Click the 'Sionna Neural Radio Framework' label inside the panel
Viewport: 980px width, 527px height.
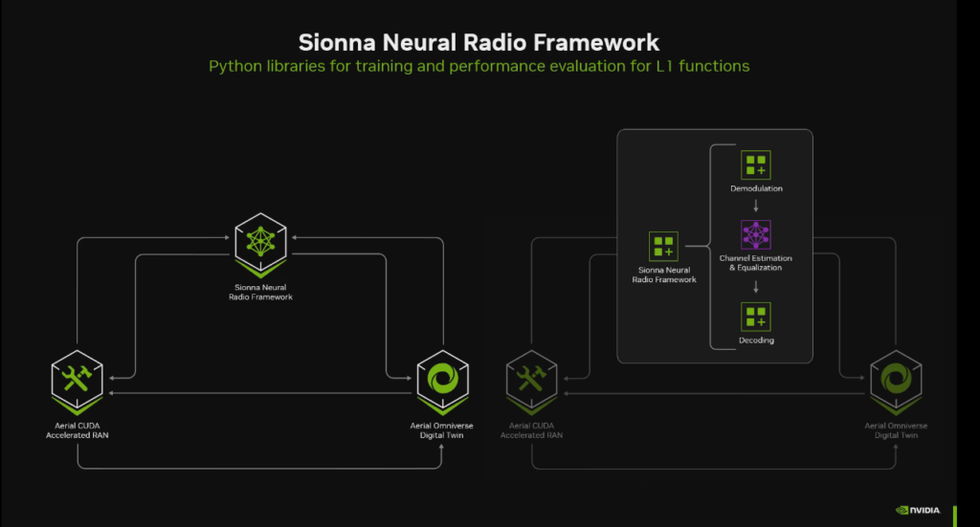664,274
